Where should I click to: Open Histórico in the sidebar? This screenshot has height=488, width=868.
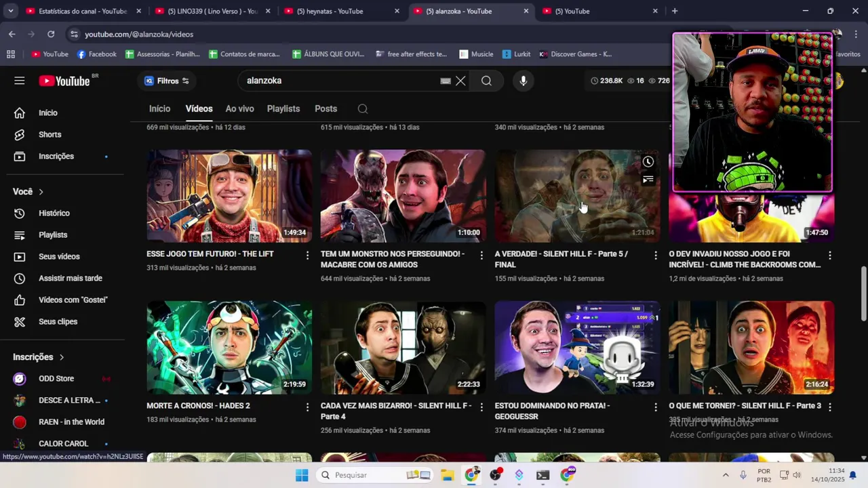coord(54,213)
